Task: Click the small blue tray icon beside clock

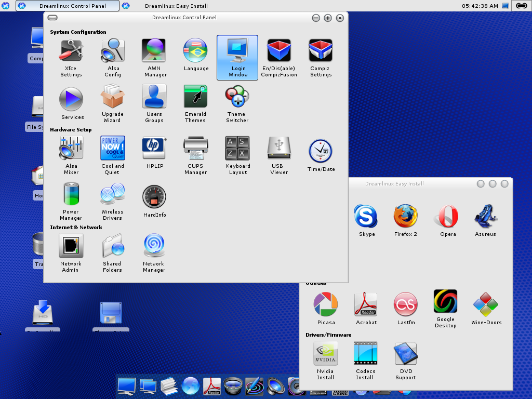Action: click(505, 6)
